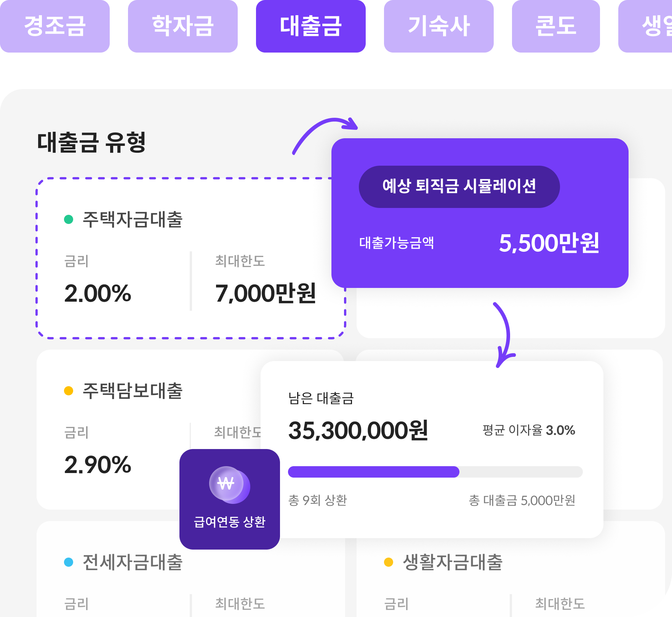672x617 pixels.
Task: Select the 경조금 tab
Action: pyautogui.click(x=54, y=26)
